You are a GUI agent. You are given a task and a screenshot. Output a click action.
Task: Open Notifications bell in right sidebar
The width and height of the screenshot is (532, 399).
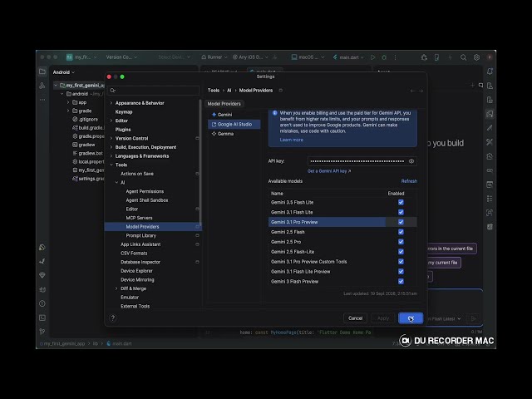(490, 71)
